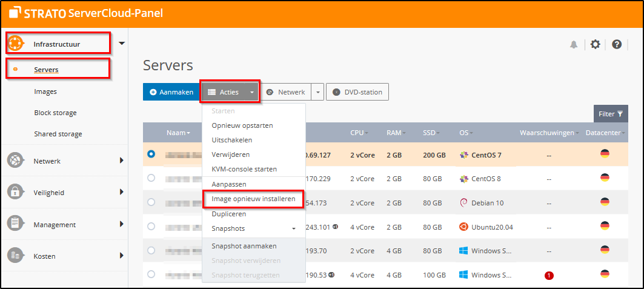644x289 pixels.
Task: Click the blue Aanmaken button
Action: [171, 92]
